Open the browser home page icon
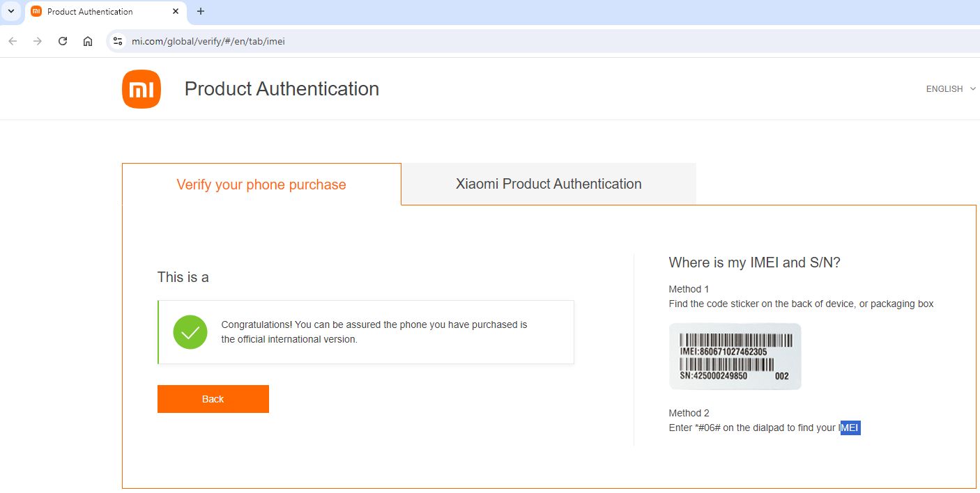980x493 pixels. coord(88,41)
